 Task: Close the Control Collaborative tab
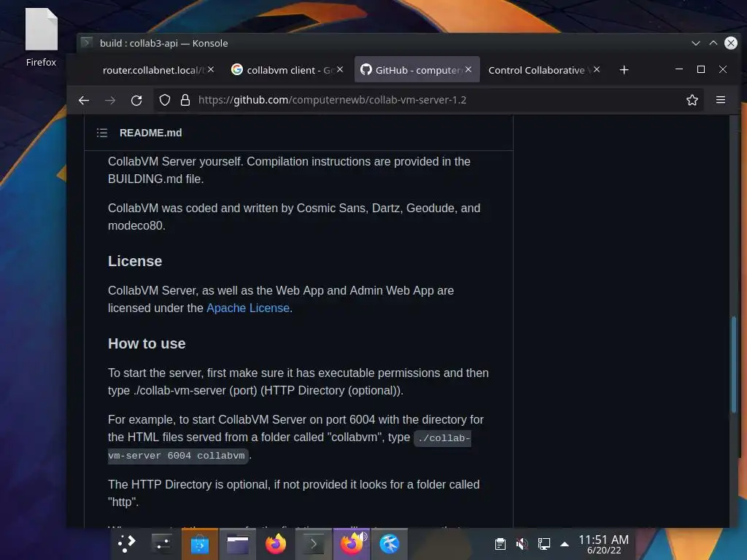[x=597, y=69]
